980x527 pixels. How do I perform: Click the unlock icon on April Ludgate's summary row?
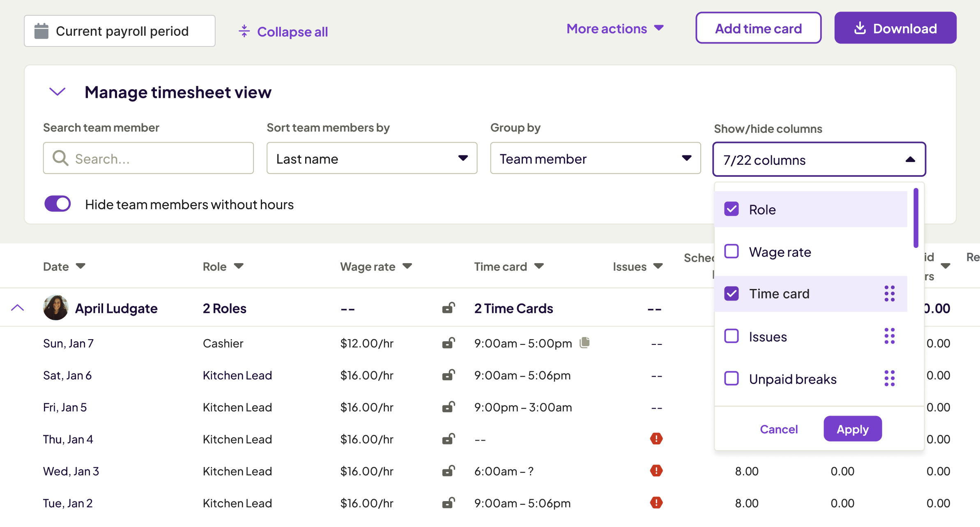(448, 308)
